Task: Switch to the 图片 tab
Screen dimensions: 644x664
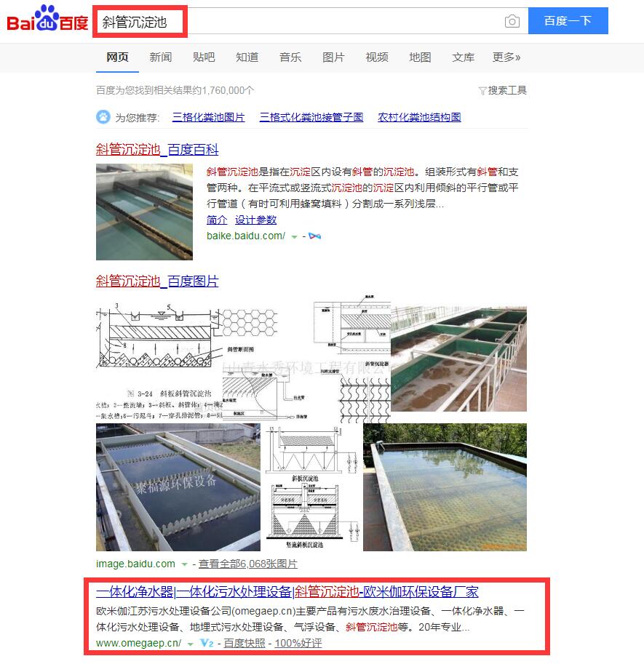Action: pyautogui.click(x=333, y=57)
